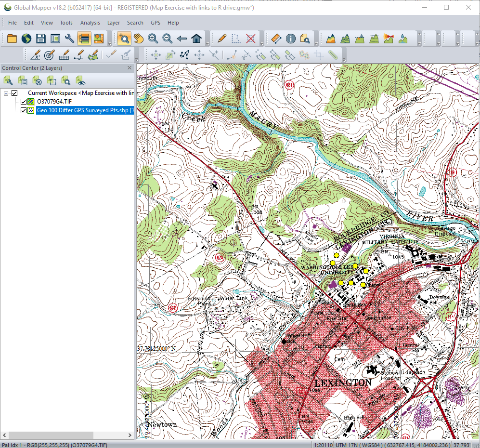Toggle layer visibility eye icon in Control Center
480x448 pixels.
pyautogui.click(x=80, y=81)
